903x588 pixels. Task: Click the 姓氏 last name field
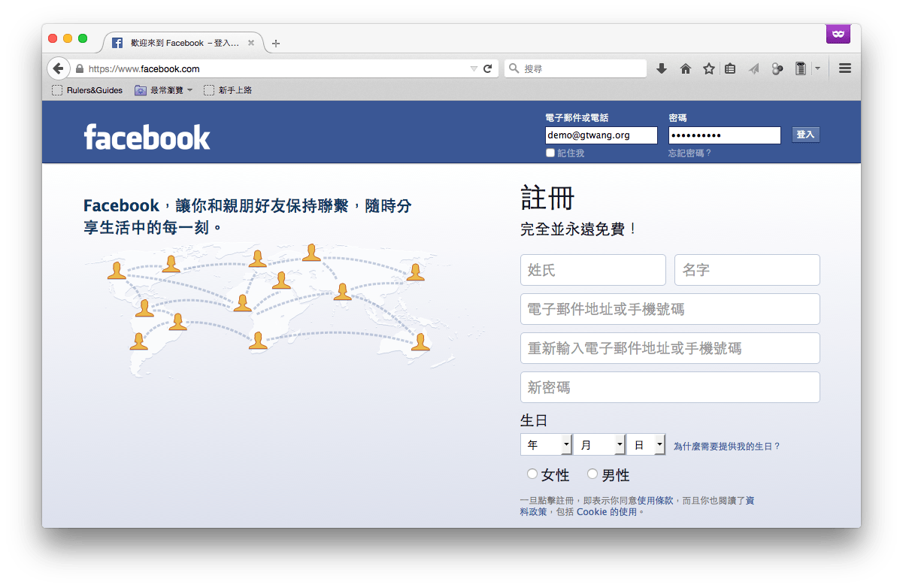coord(592,270)
